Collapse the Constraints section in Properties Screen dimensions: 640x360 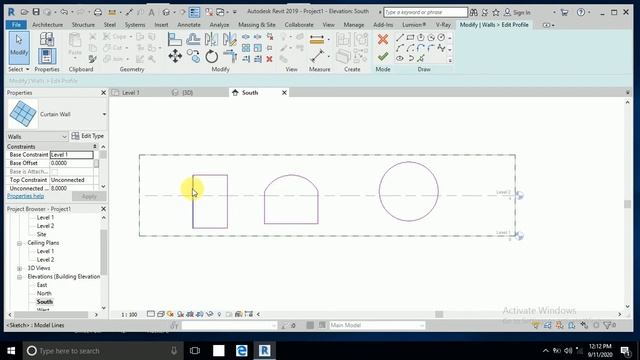click(x=95, y=147)
